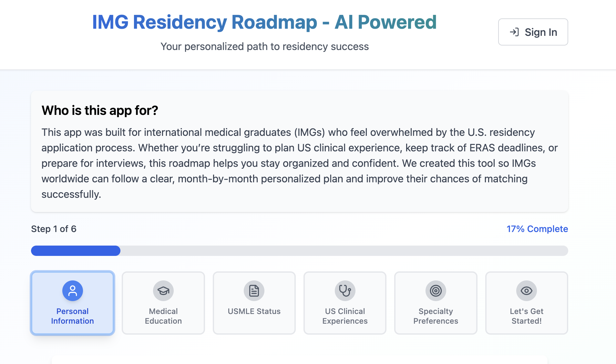The image size is (616, 364).
Task: Navigate to the Specialty Preferences step
Action: (436, 303)
